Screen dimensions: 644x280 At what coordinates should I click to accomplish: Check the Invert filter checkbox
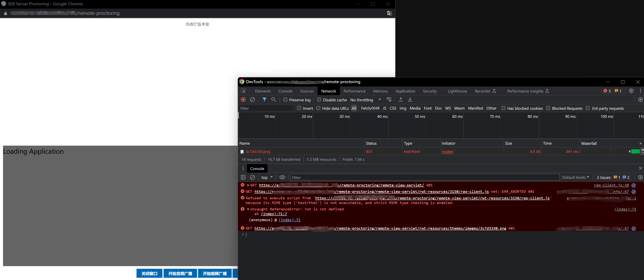[299, 108]
